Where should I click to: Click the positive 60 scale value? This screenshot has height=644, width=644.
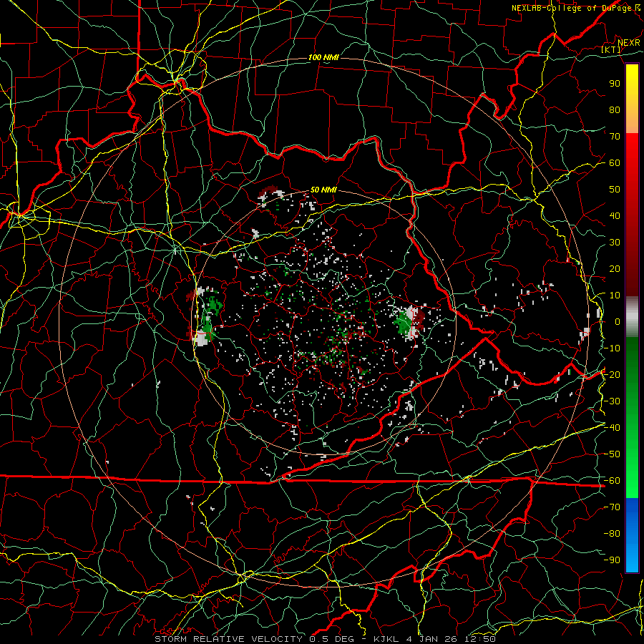tap(615, 162)
